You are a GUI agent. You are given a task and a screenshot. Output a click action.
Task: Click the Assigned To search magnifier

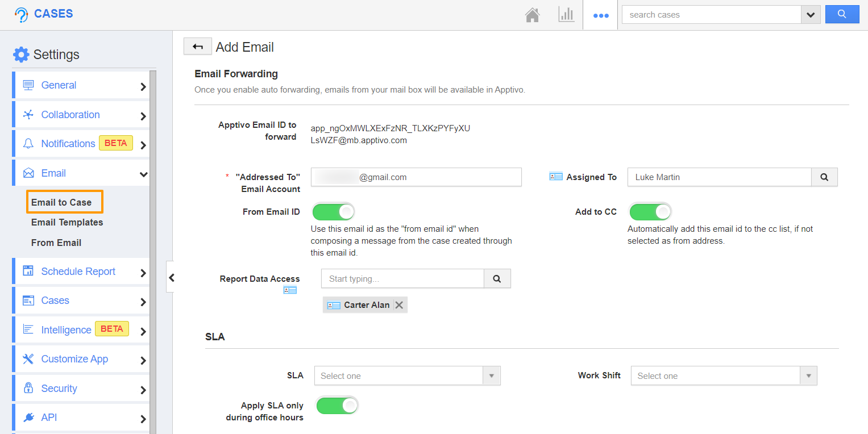point(824,177)
